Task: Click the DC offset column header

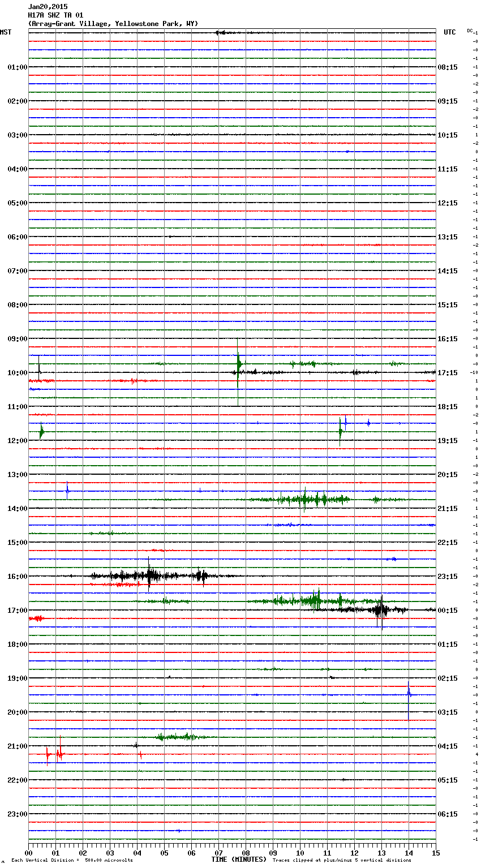Action: click(470, 31)
